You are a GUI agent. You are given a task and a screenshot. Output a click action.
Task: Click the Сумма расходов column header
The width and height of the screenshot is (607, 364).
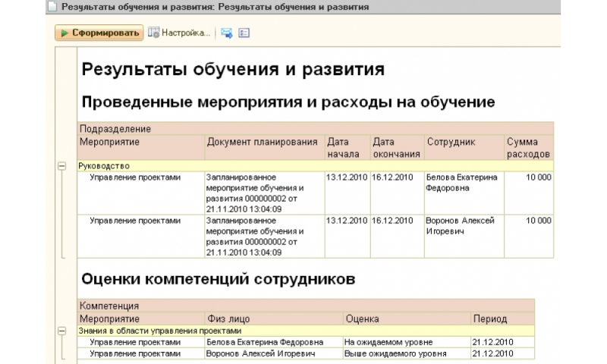[x=527, y=147]
